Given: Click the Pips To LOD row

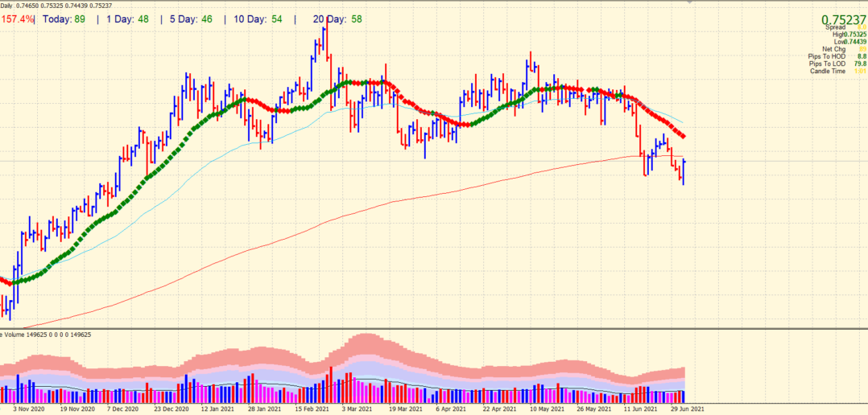Looking at the screenshot, I should tap(837, 64).
